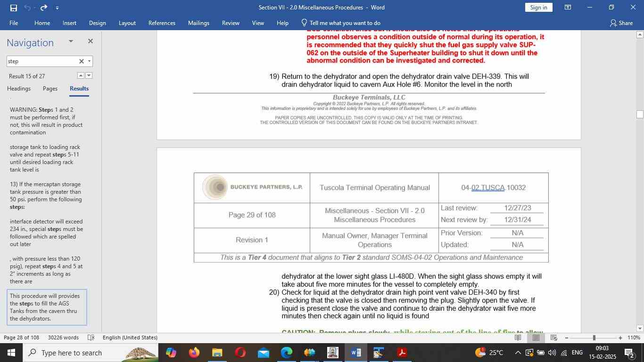Select result 'WARNING: Steps 1 and 2'
644x362 pixels.
[46, 121]
